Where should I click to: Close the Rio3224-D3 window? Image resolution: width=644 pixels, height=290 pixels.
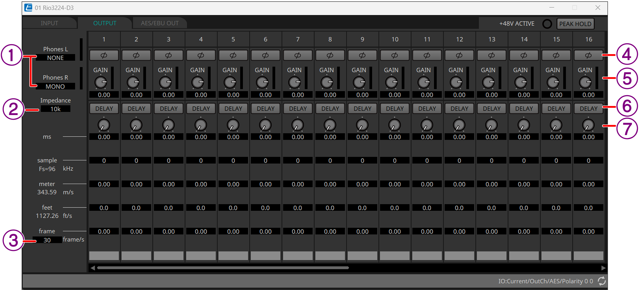(598, 8)
